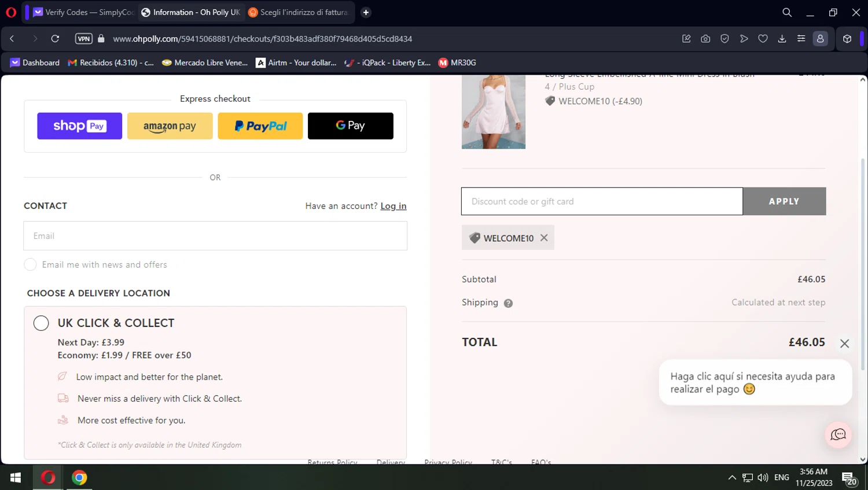Click the discount code input field

point(602,201)
